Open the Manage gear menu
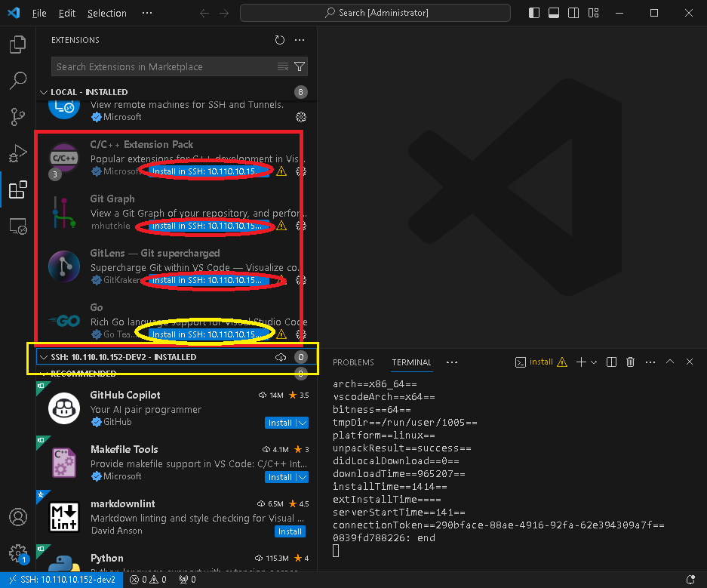Screen dimensions: 707x588 coord(18,553)
